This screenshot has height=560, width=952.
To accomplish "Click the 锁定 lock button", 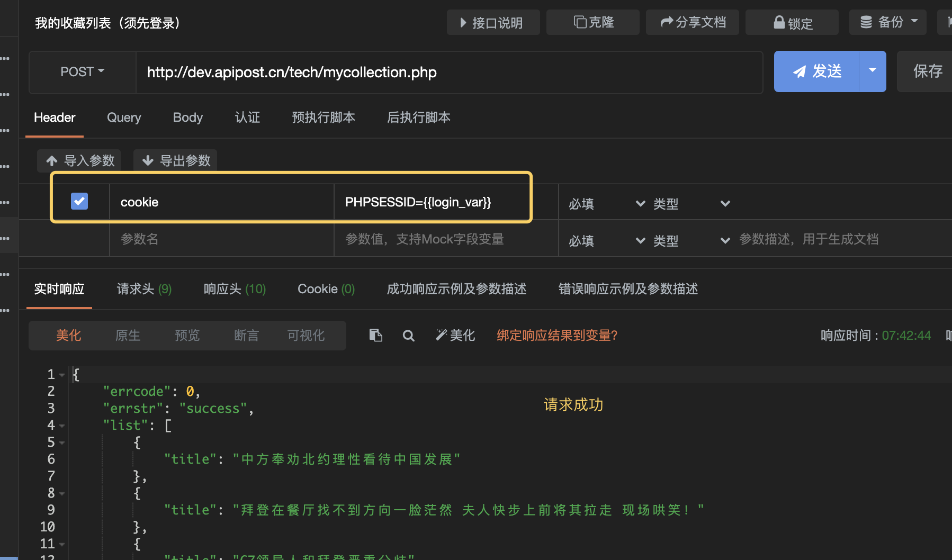I will pyautogui.click(x=792, y=22).
